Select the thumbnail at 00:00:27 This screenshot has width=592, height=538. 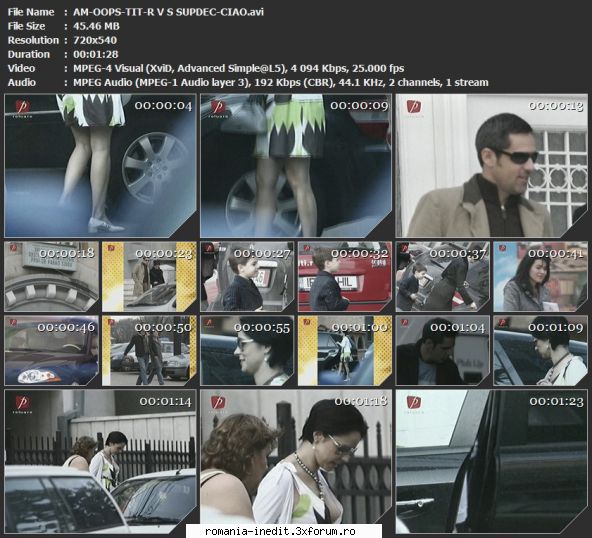click(247, 277)
